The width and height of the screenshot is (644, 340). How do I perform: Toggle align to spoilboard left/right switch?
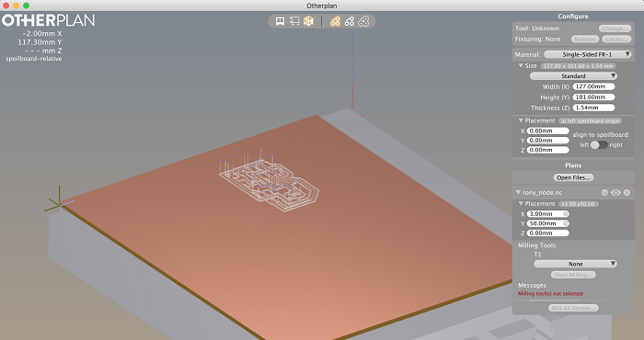pos(599,145)
